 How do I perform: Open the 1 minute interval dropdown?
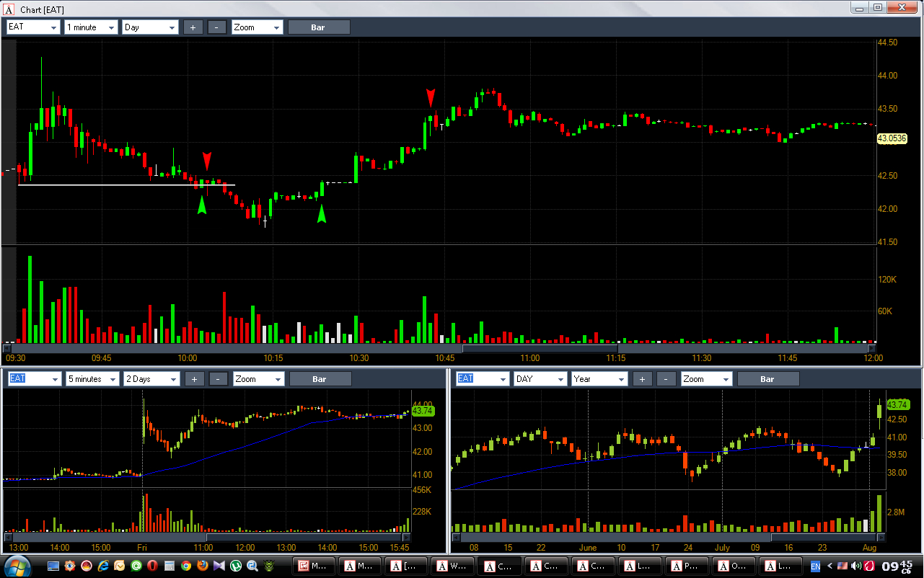(91, 27)
